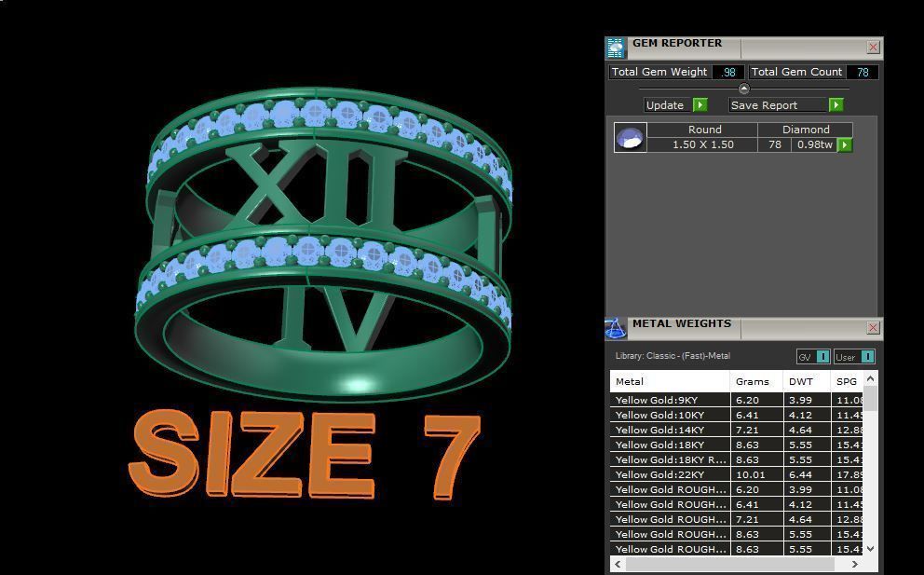The image size is (924, 575).
Task: Click the 6.44 DWT cell
Action: coord(807,474)
